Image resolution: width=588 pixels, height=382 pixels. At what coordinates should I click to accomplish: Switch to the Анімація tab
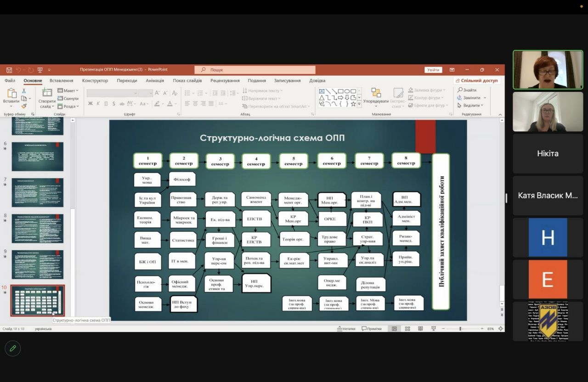155,81
